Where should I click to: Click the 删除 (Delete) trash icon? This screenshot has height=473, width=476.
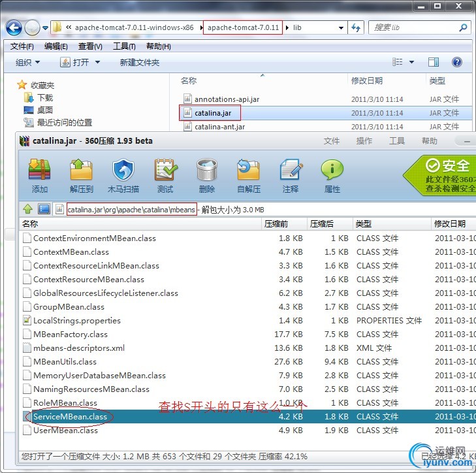207,170
